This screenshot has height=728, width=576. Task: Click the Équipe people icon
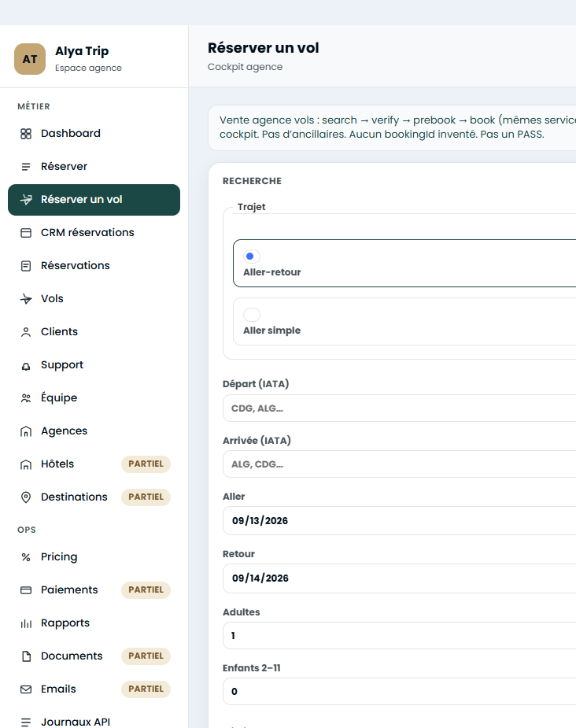coord(26,398)
